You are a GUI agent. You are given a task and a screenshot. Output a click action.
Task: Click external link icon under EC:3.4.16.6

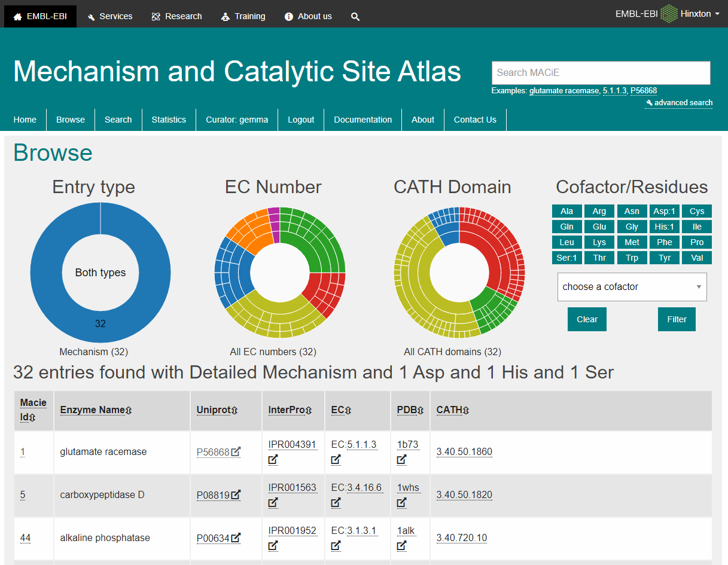tap(336, 503)
